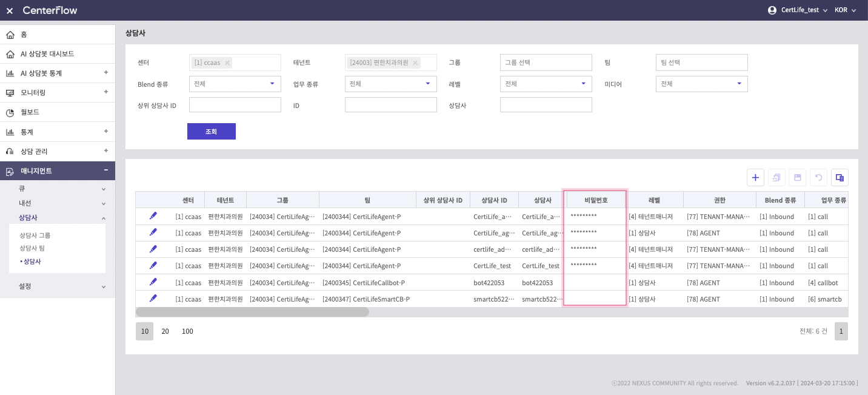The image size is (868, 395).
Task: Open 상담사 그룹 in the sidebar
Action: point(35,235)
